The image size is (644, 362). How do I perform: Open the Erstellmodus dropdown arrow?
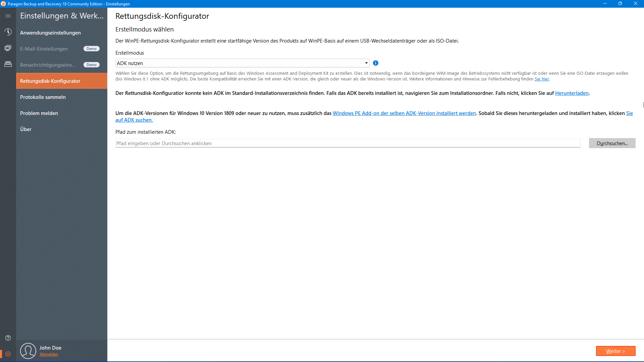pyautogui.click(x=366, y=63)
